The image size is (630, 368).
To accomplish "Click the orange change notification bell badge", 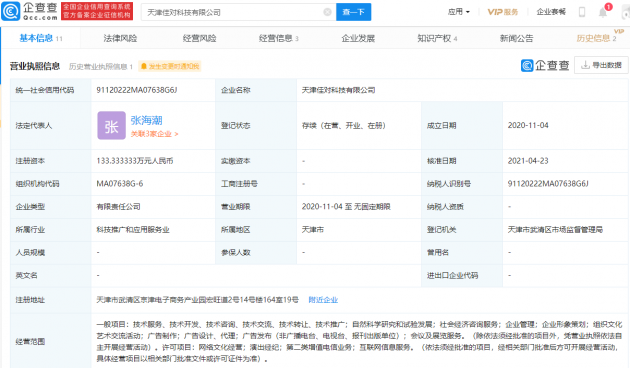I will click(170, 66).
